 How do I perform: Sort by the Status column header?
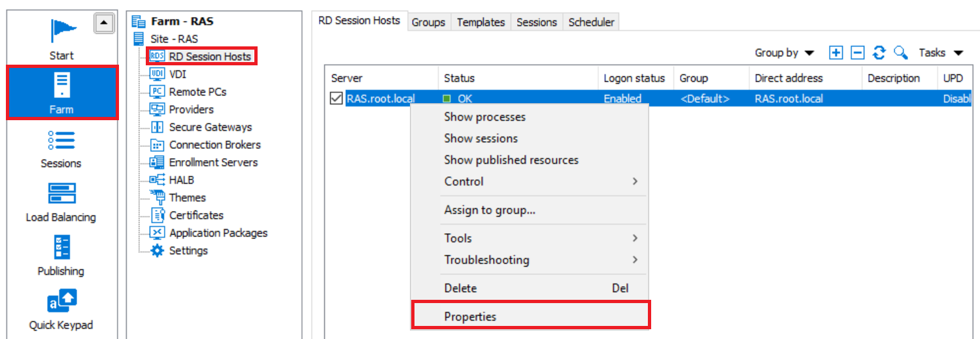[x=460, y=78]
